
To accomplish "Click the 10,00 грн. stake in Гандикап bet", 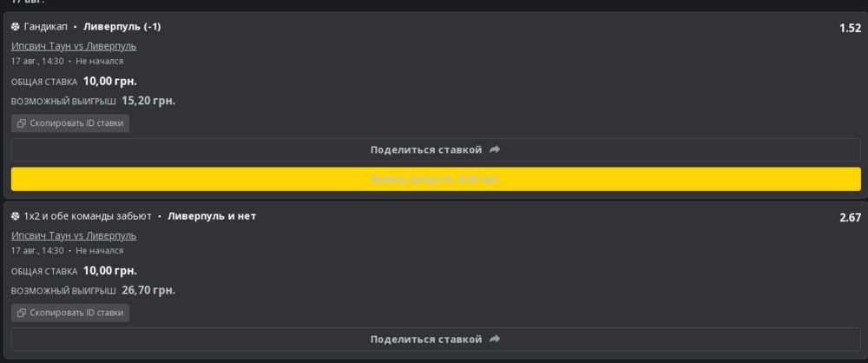I will coord(110,82).
